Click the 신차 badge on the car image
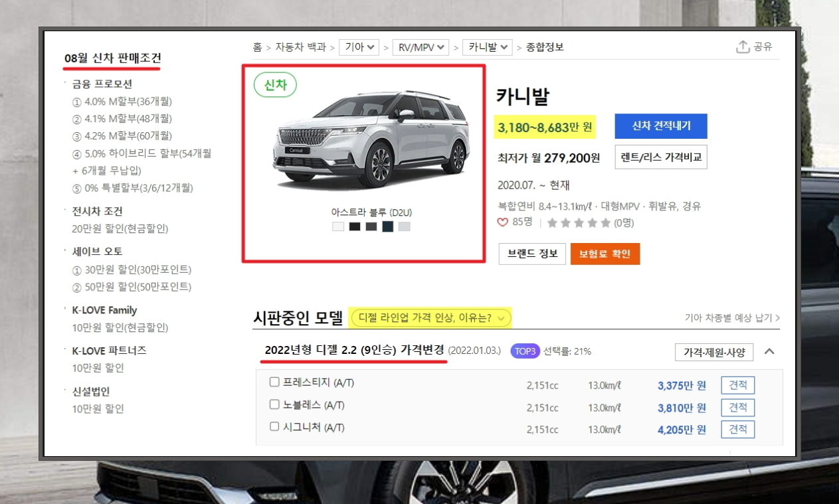Image resolution: width=839 pixels, height=504 pixels. [275, 85]
